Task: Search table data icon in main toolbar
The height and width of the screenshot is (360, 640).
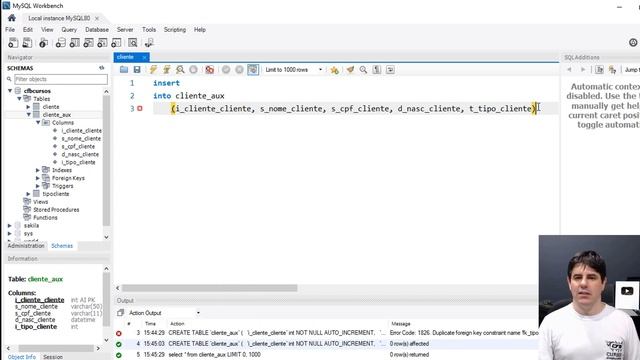Action: pyautogui.click(x=133, y=43)
